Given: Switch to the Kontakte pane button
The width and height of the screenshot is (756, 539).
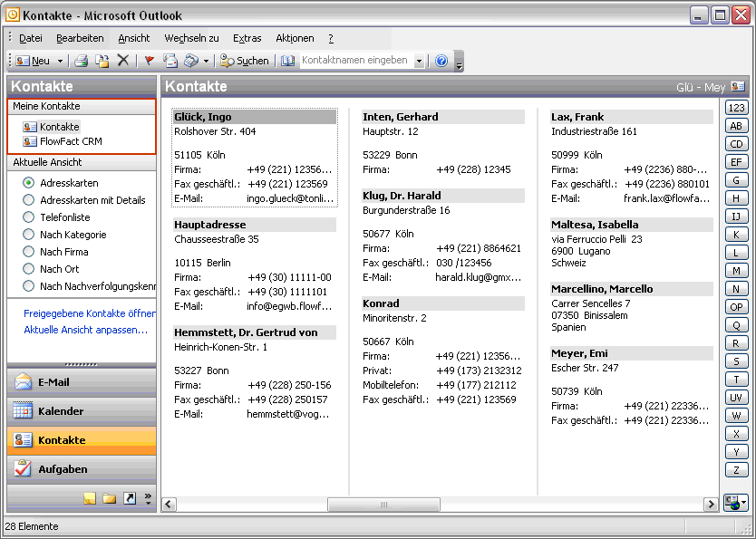Looking at the screenshot, I should pyautogui.click(x=82, y=440).
